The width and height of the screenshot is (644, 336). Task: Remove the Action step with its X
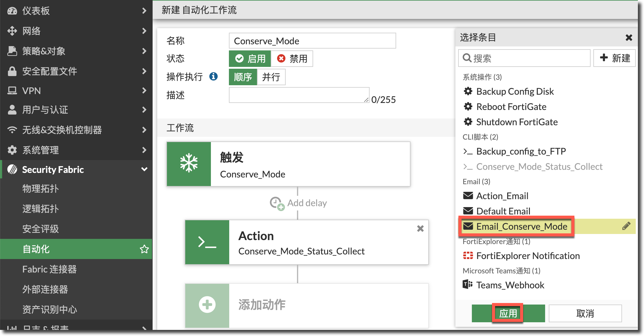(420, 228)
